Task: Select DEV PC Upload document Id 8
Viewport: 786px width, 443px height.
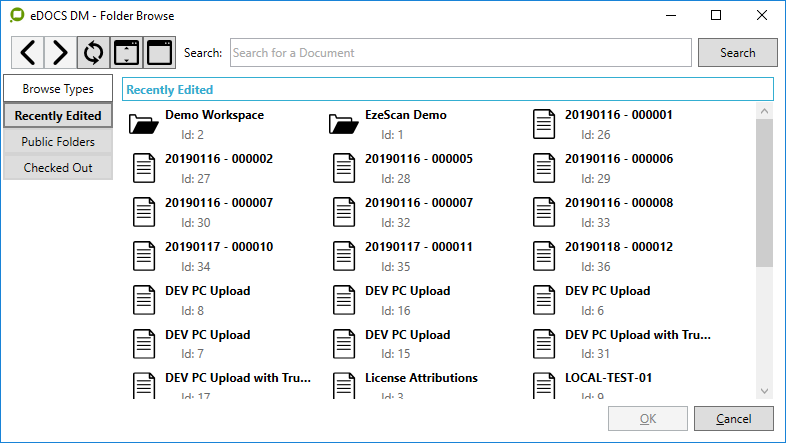Action: [x=207, y=291]
